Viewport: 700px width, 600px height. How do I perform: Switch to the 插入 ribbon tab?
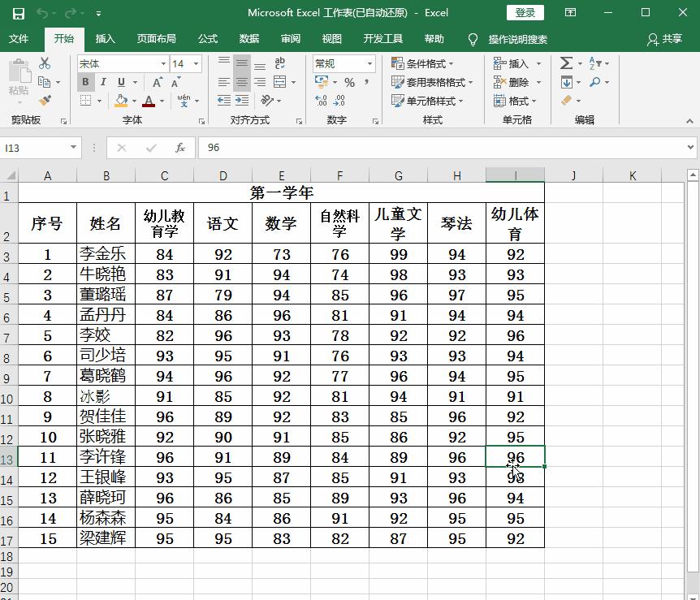(x=106, y=39)
